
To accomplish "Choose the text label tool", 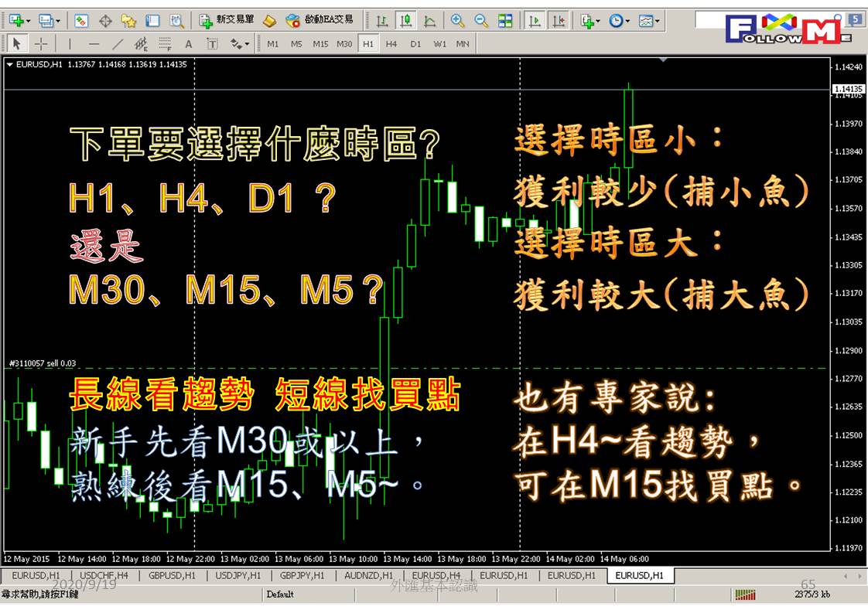I will [189, 44].
